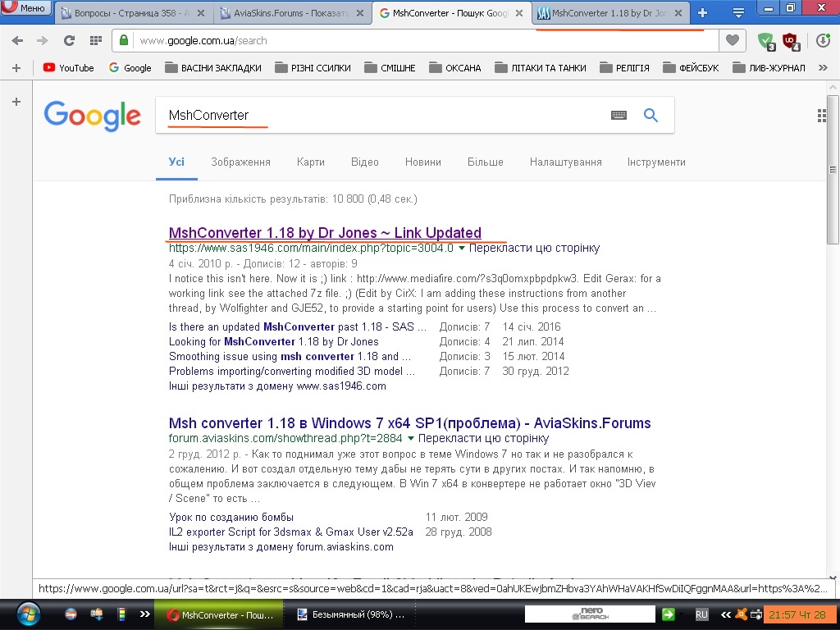Image resolution: width=840 pixels, height=630 pixels.
Task: Switch to the Вопросы - Страница 358 tab
Action: pos(133,13)
